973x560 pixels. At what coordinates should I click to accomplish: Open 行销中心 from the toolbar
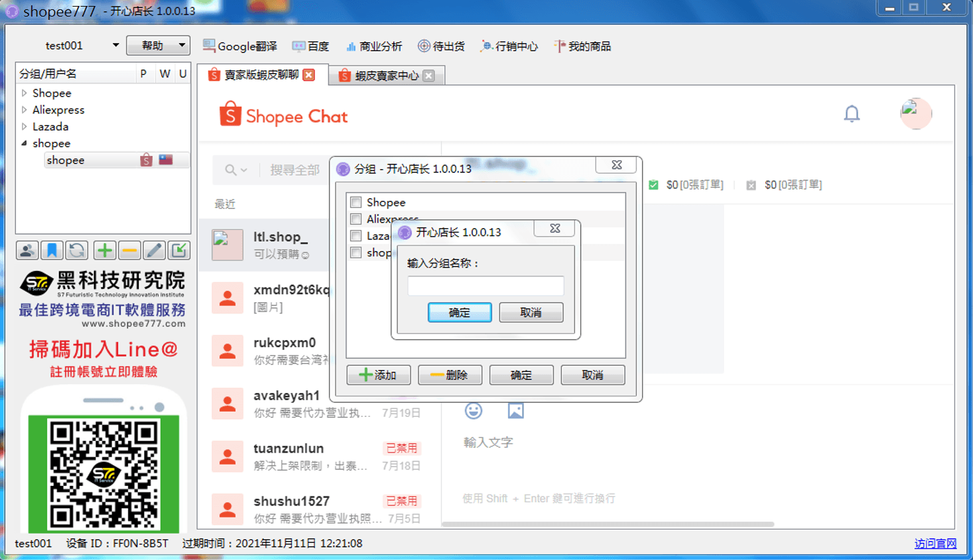coord(509,46)
